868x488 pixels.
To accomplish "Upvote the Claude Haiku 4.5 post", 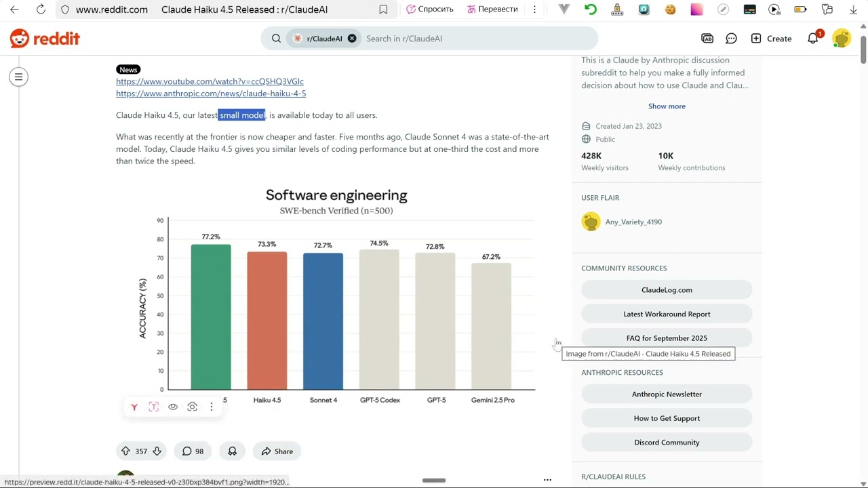I will tap(125, 451).
